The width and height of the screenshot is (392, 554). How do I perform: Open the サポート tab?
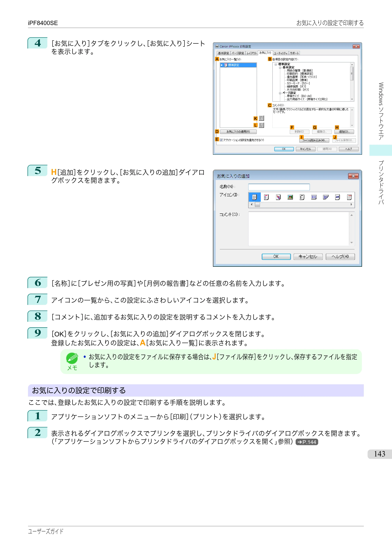294,53
